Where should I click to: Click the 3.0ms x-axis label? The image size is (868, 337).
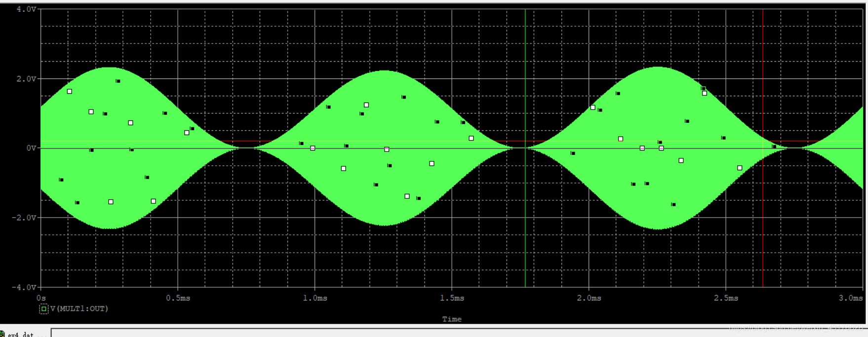coord(851,298)
